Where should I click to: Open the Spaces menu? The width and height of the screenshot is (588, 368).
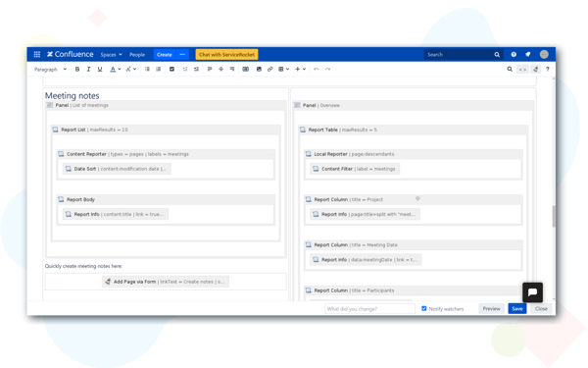pyautogui.click(x=111, y=54)
